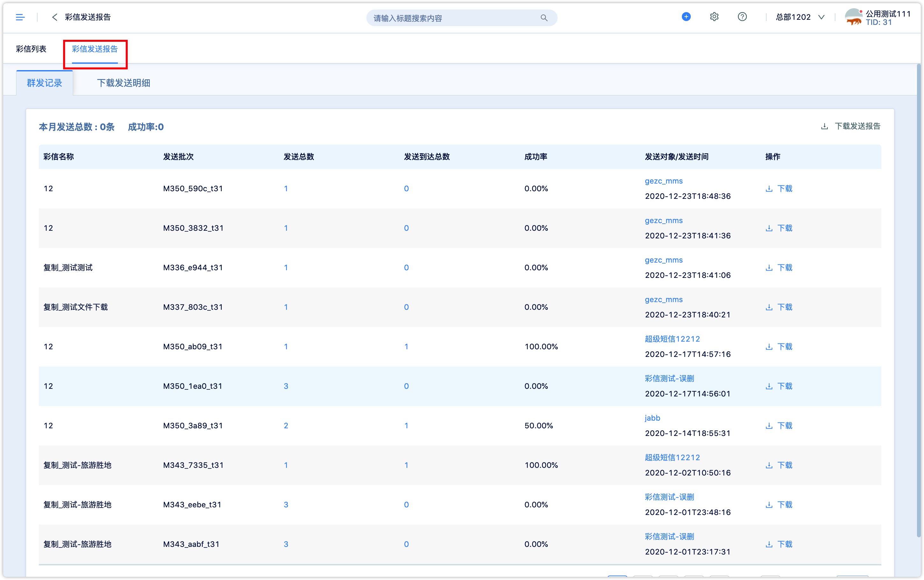Toggle the hamburger sidebar menu icon
The image size is (924, 580).
coord(20,17)
